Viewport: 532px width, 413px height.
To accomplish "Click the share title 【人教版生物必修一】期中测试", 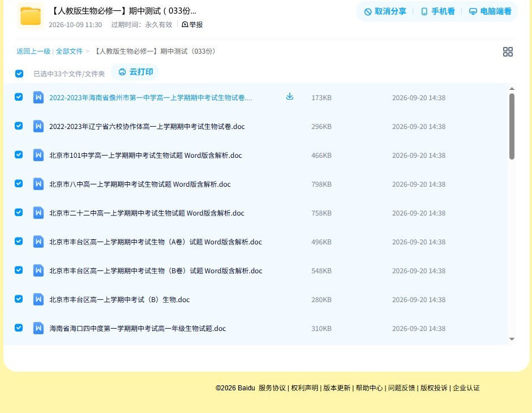I will click(x=123, y=11).
